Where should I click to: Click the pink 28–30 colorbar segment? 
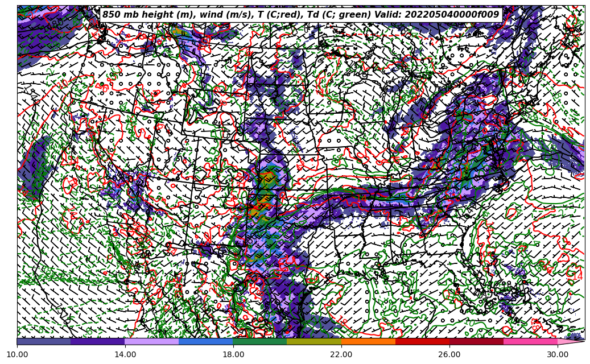coord(531,341)
